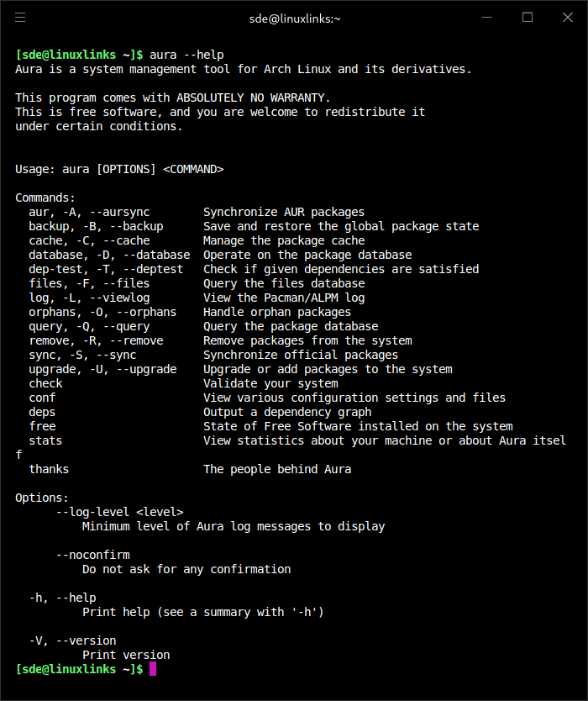Viewport: 588px width, 701px height.
Task: Click the 'thanks' command text
Action: coord(50,469)
